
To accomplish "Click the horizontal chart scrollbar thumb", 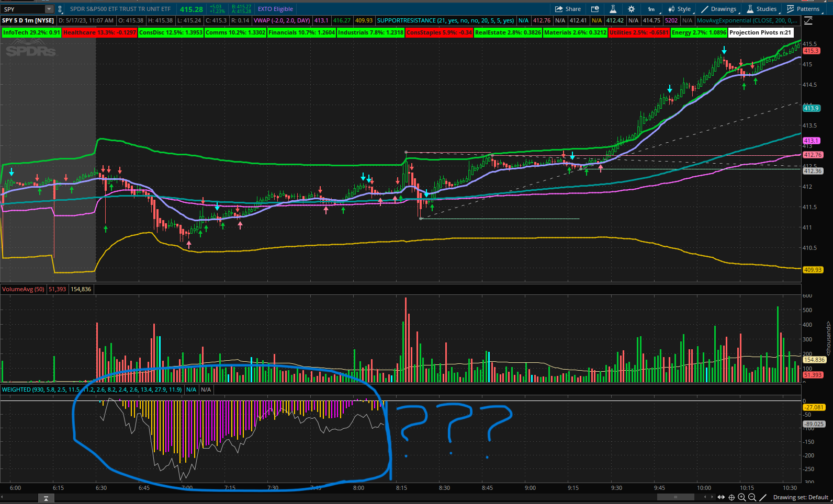I will (x=675, y=497).
